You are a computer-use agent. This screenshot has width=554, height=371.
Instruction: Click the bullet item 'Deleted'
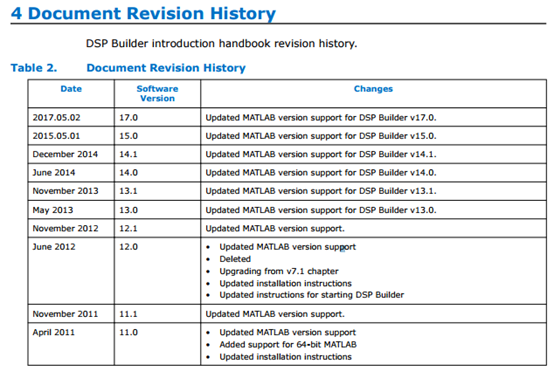point(235,259)
